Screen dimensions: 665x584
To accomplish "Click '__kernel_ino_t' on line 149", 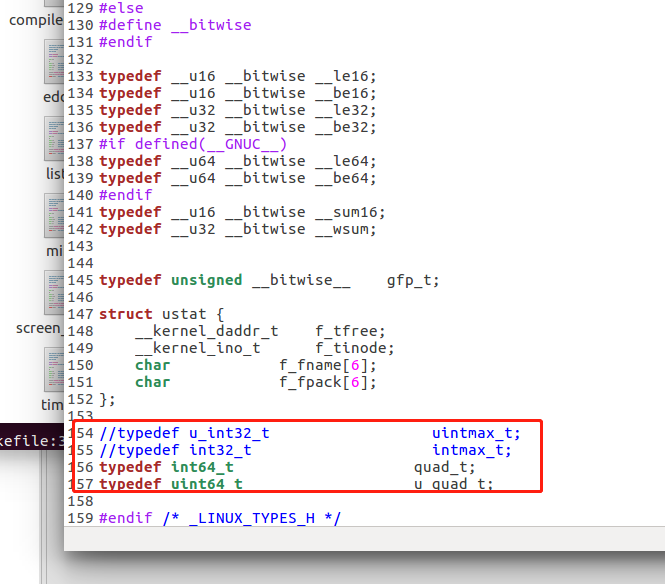I will pos(198,348).
